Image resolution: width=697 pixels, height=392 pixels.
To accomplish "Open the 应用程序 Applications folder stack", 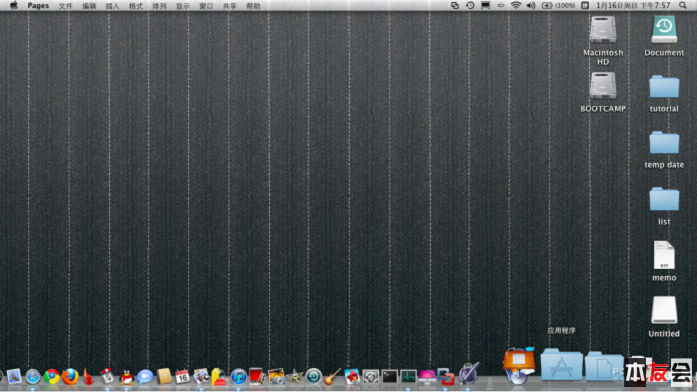I will (561, 365).
